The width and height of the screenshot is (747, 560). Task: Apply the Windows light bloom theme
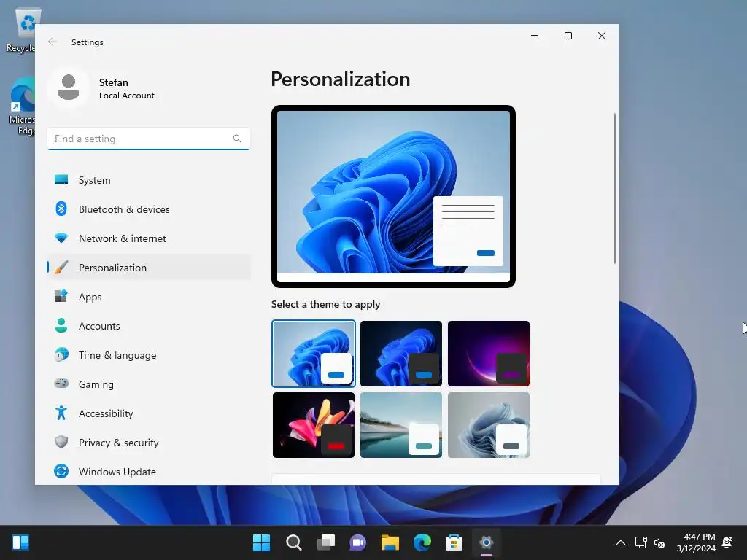[314, 354]
